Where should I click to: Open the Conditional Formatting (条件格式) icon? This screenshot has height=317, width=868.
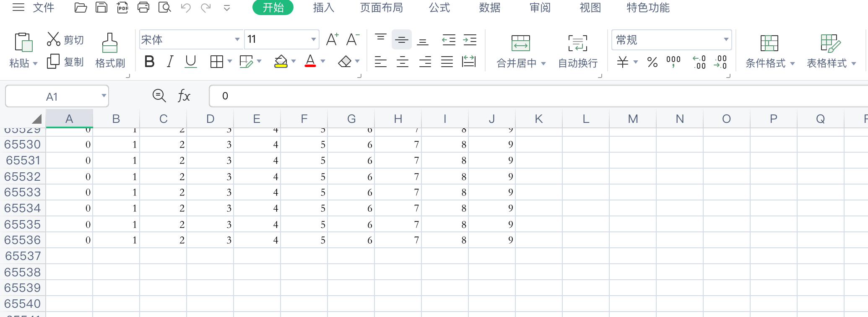pyautogui.click(x=769, y=43)
